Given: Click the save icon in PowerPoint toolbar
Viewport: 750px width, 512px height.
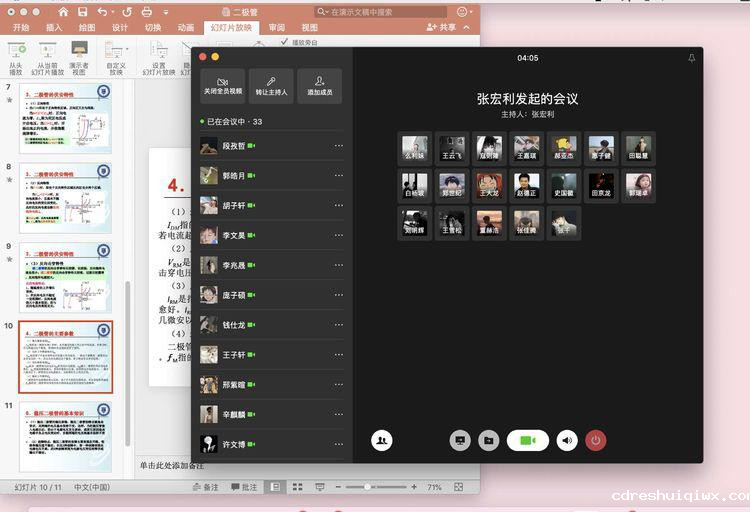Looking at the screenshot, I should (82, 12).
